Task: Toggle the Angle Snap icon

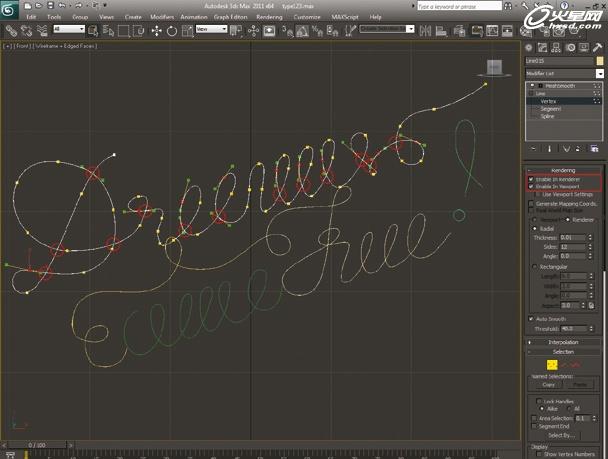Action: [302, 30]
